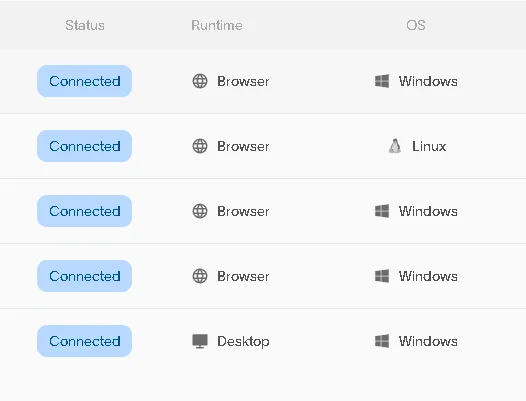Click the globe icon in the third row
This screenshot has width=526, height=401.
point(200,211)
